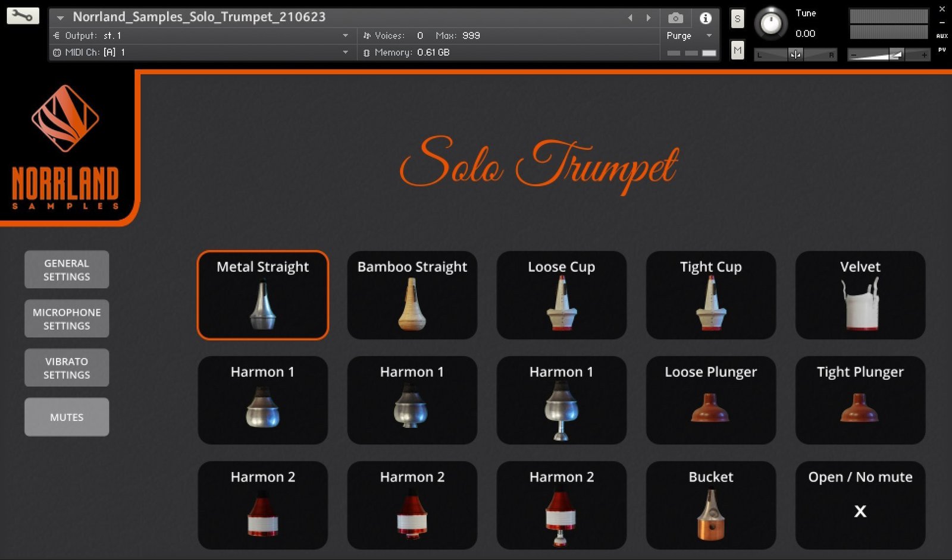Viewport: 952px width, 560px height.
Task: Toggle the AUX sends button
Action: point(942,36)
